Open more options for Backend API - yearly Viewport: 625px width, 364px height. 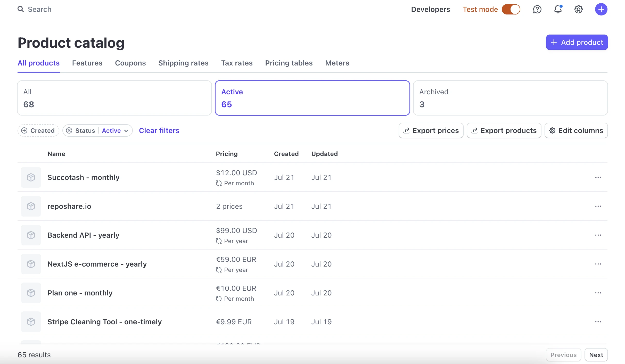point(598,235)
